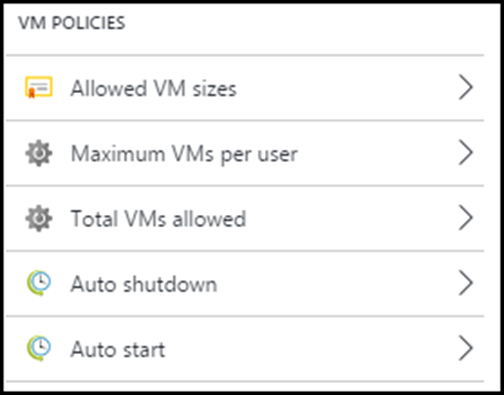
Task: Open the Auto shutdown text entry
Action: tap(144, 284)
